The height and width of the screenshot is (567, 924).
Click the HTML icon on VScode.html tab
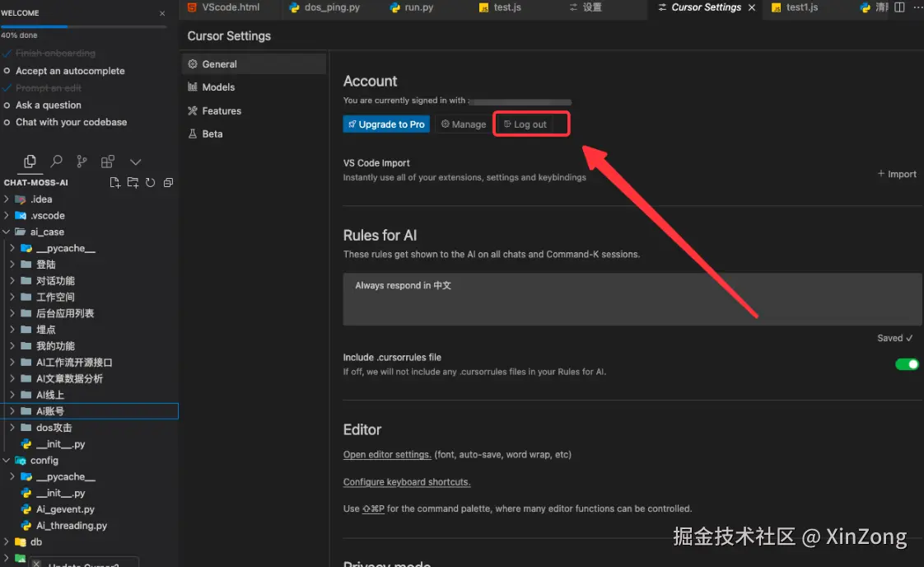[x=192, y=7]
